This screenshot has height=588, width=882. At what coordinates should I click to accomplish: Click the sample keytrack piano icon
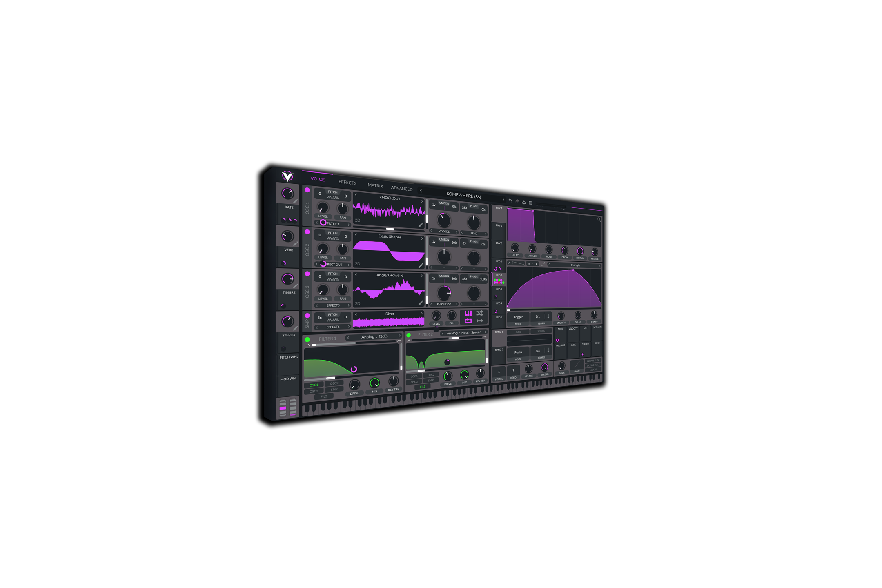tap(468, 313)
